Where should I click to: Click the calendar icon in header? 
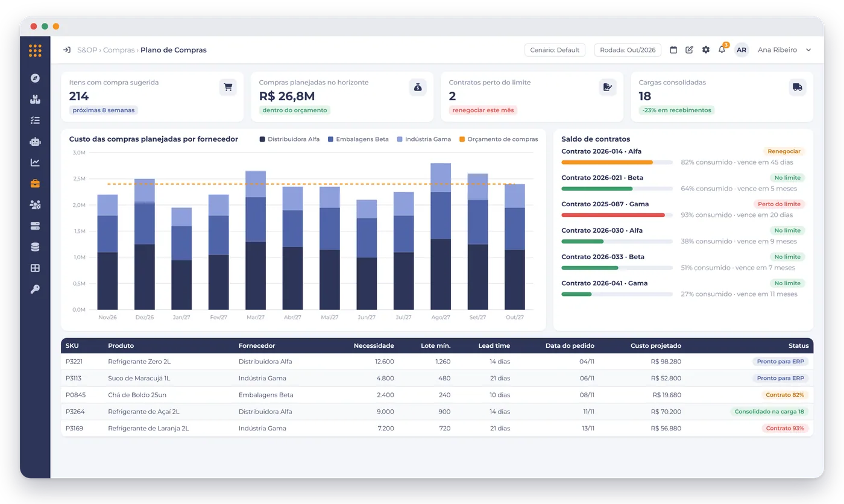coord(674,50)
